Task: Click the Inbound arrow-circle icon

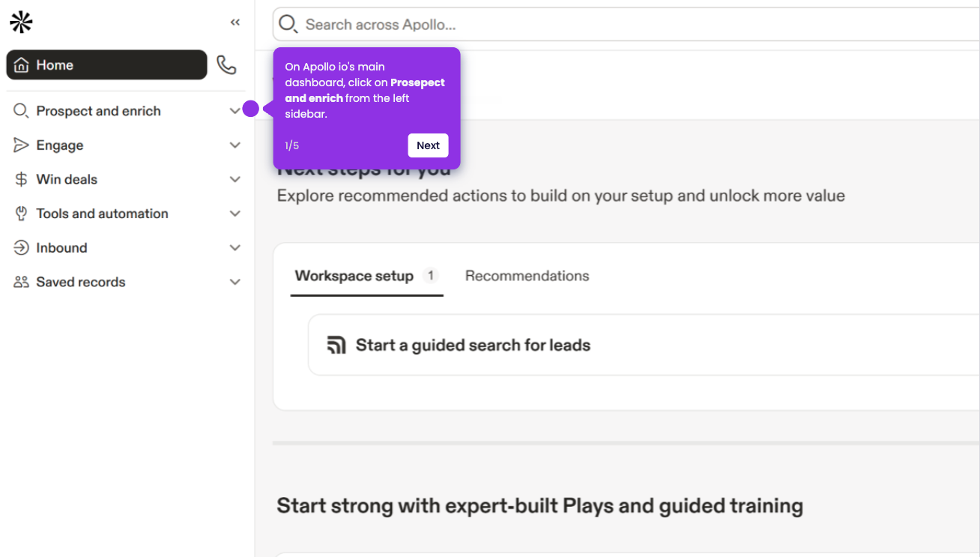Action: coord(21,247)
